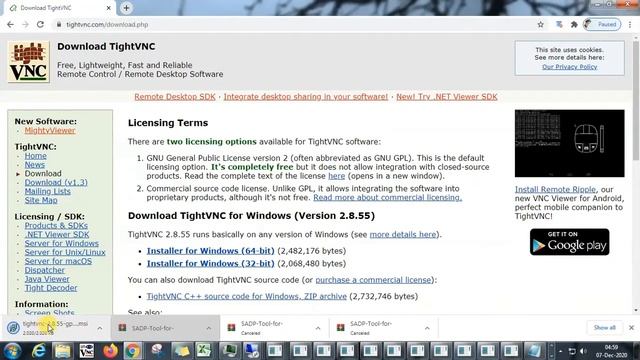Open Integrate desktop sharing in your software link

306,97
